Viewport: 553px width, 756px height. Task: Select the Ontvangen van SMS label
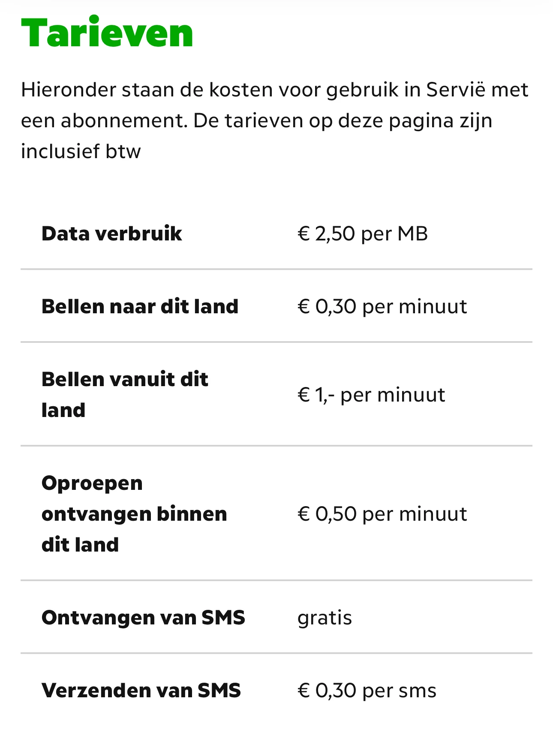[x=143, y=618]
